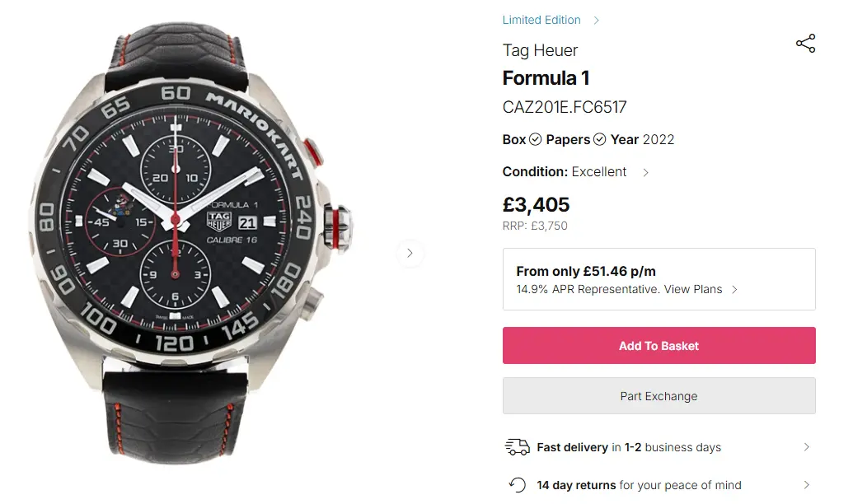This screenshot has height=504, width=853.
Task: Add the Formula 1 watch to basket
Action: point(658,346)
